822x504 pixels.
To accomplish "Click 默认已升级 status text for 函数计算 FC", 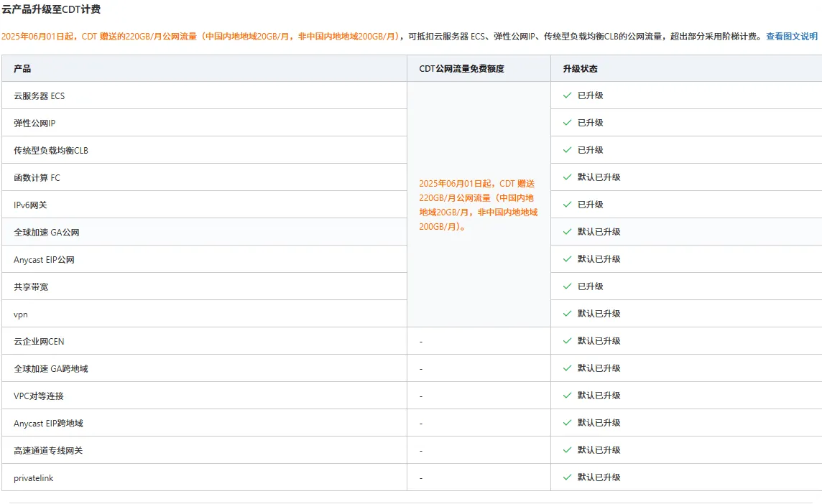I will (599, 177).
